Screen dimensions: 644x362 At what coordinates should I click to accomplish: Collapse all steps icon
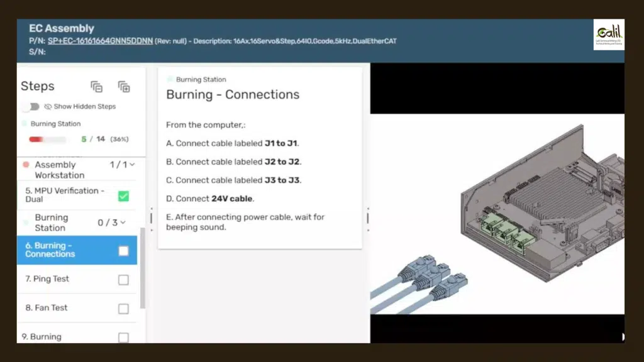click(96, 87)
